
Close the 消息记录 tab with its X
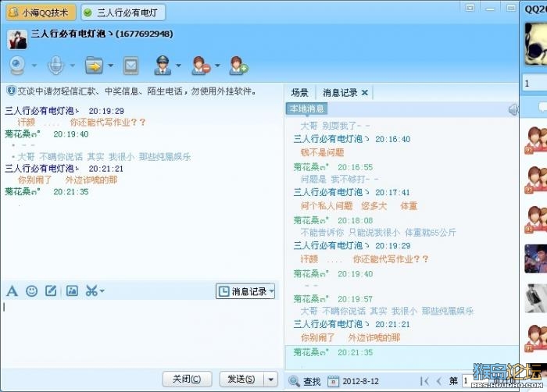pyautogui.click(x=365, y=93)
